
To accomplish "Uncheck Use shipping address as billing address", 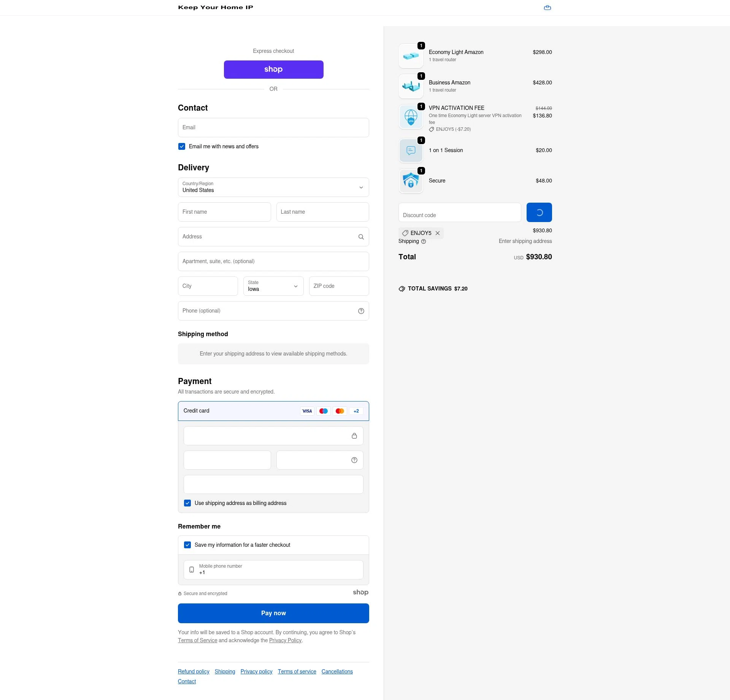I will tap(187, 503).
